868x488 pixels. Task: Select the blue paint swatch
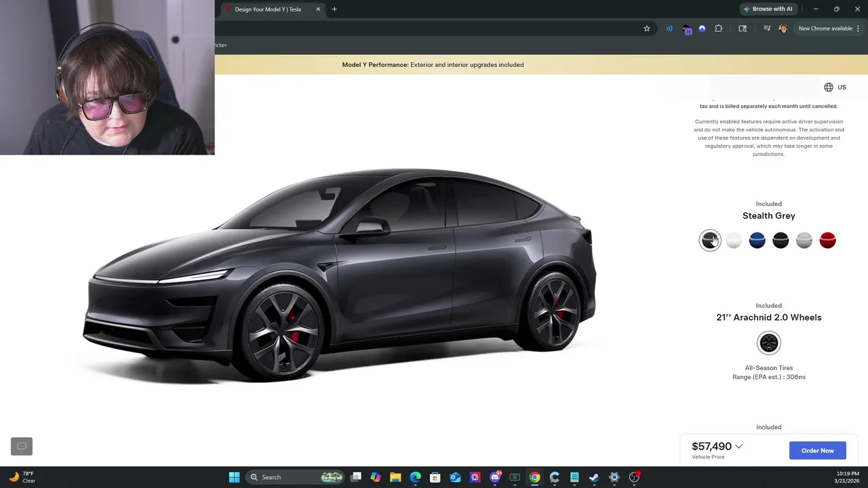[757, 240]
